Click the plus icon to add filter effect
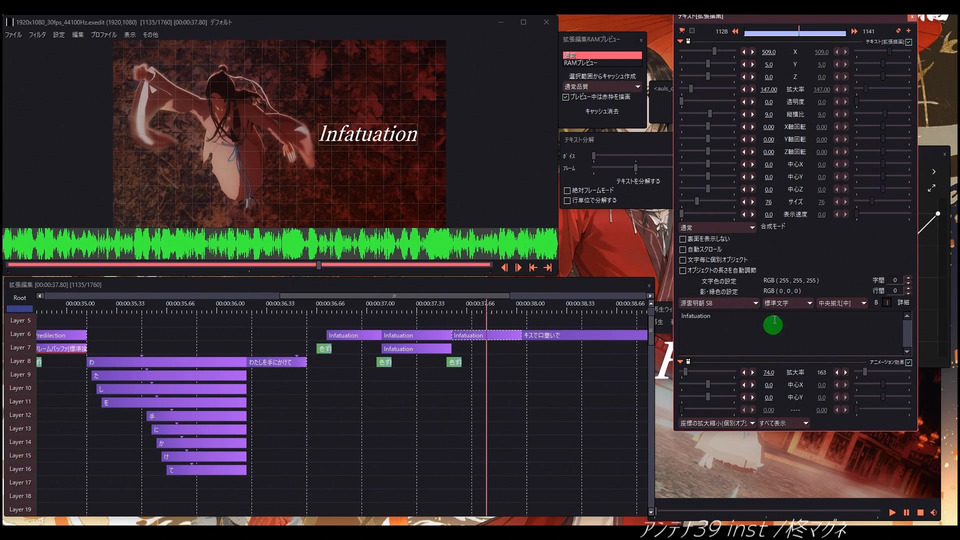 (x=908, y=31)
